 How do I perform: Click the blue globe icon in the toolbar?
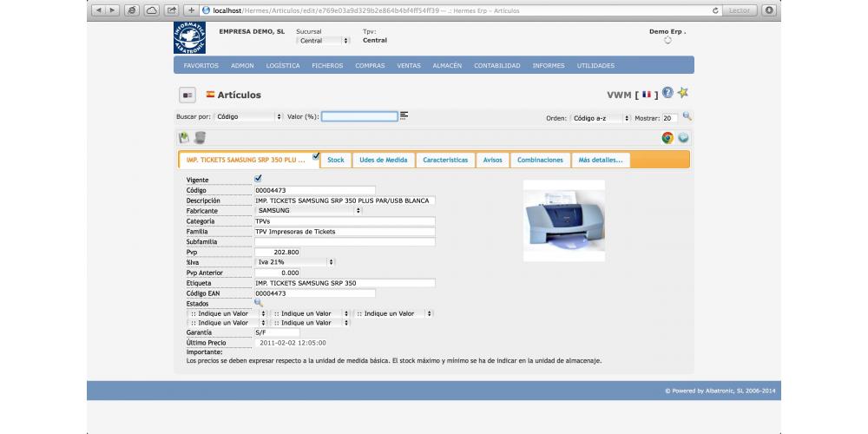point(683,138)
